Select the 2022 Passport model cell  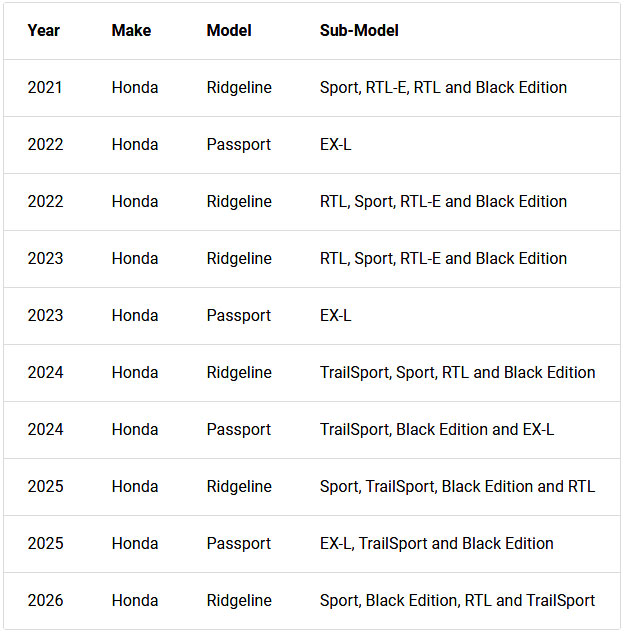(x=239, y=145)
